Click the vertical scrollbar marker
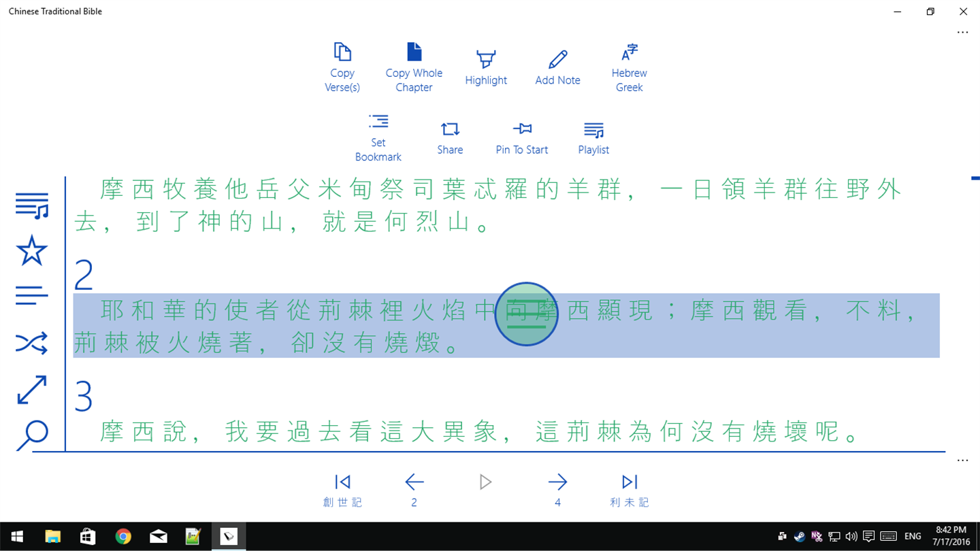980x551 pixels. tap(975, 178)
